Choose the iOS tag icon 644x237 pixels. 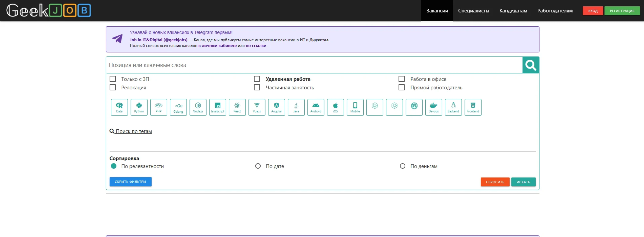click(x=335, y=107)
